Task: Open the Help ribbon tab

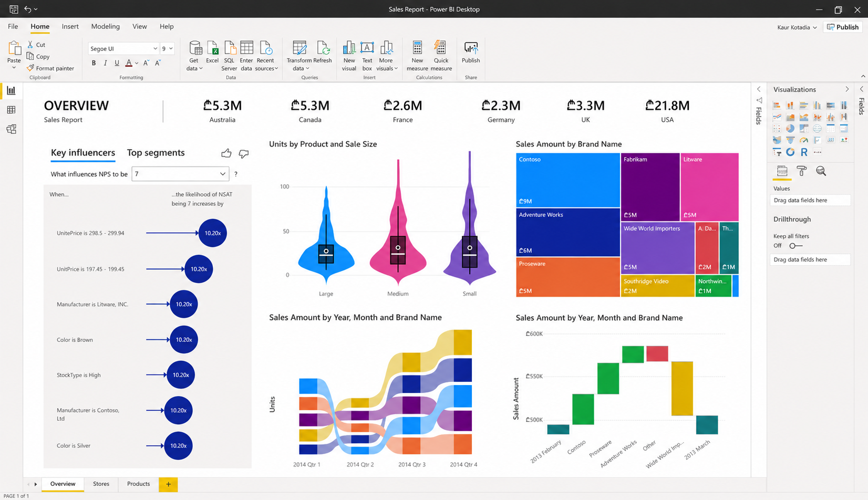Action: 167,26
